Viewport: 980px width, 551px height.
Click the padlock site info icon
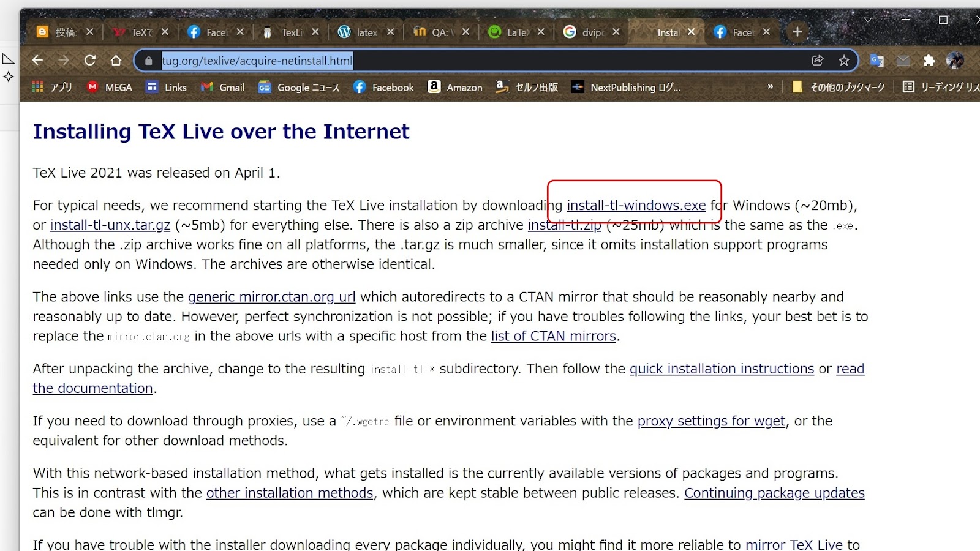[148, 61]
